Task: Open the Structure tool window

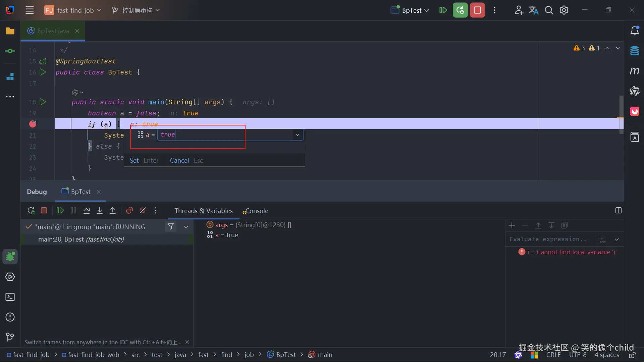Action: [x=10, y=76]
